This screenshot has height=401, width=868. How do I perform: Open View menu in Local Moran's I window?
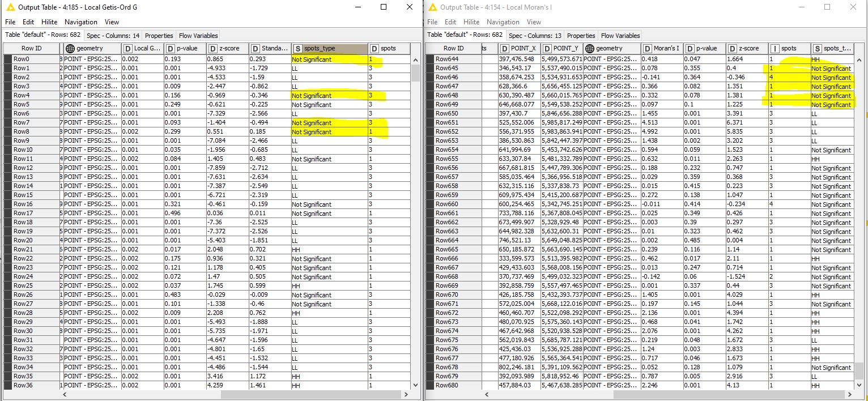pos(534,22)
